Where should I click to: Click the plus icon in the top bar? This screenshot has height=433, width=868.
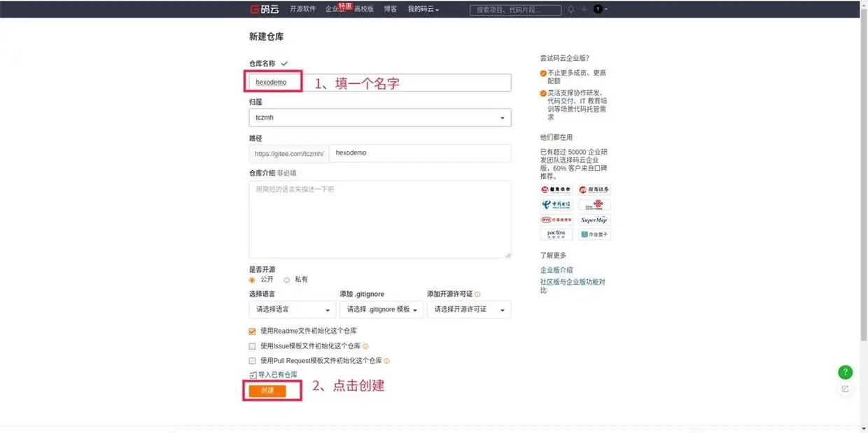tap(584, 9)
